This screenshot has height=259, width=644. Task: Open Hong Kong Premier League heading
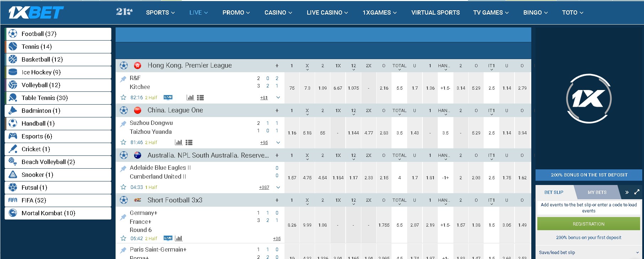(x=190, y=65)
